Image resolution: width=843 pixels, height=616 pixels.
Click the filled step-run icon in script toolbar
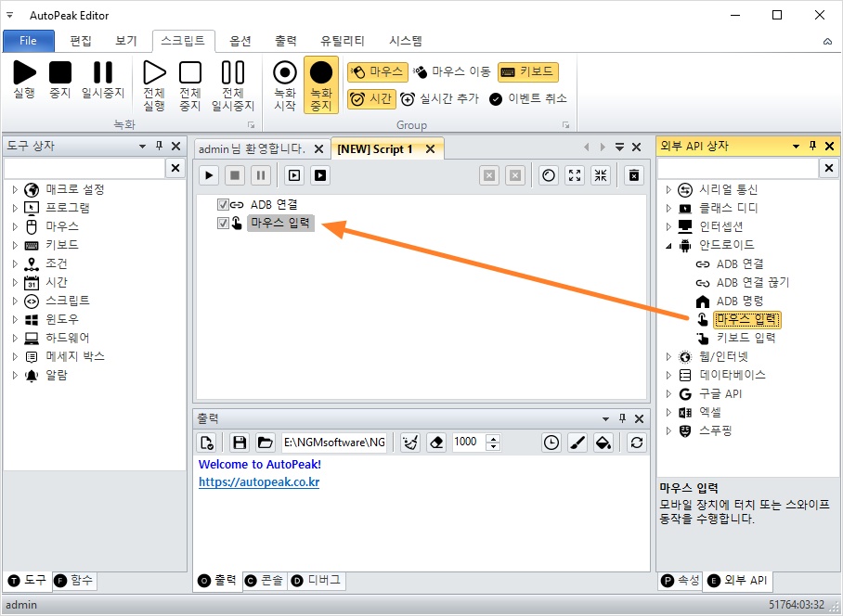coord(320,175)
